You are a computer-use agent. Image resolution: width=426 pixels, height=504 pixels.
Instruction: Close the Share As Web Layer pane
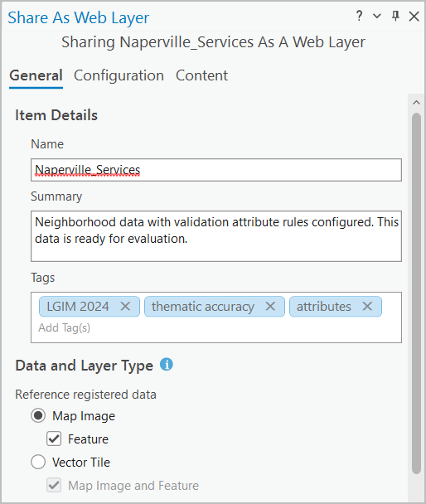point(414,16)
